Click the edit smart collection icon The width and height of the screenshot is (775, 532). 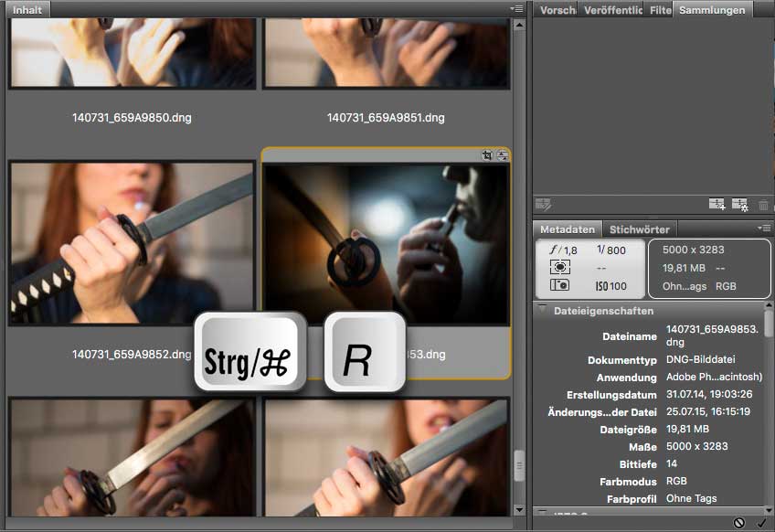[x=543, y=205]
